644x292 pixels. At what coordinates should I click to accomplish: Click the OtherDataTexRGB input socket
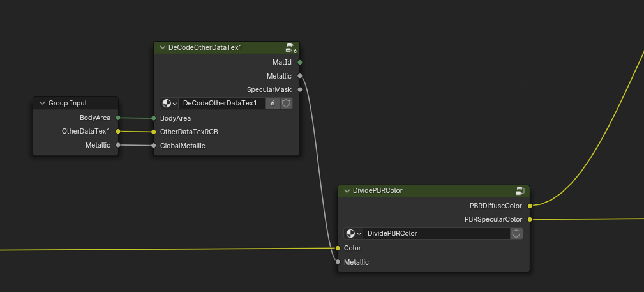(x=154, y=132)
